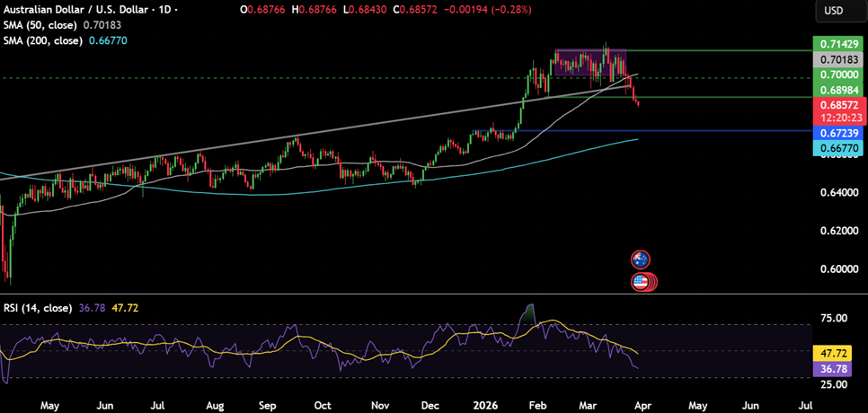
Task: Click the 0.70000 green price label
Action: click(x=837, y=75)
